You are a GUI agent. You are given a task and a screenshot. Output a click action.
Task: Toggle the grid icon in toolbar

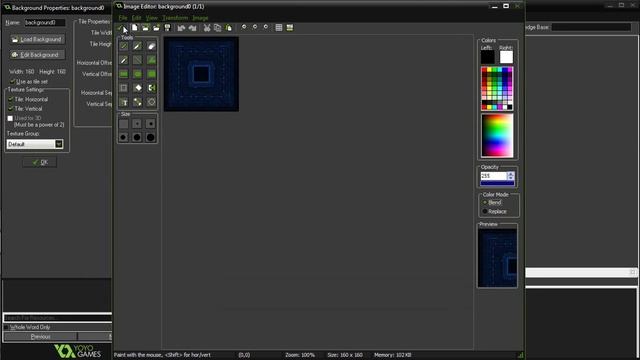tap(279, 28)
